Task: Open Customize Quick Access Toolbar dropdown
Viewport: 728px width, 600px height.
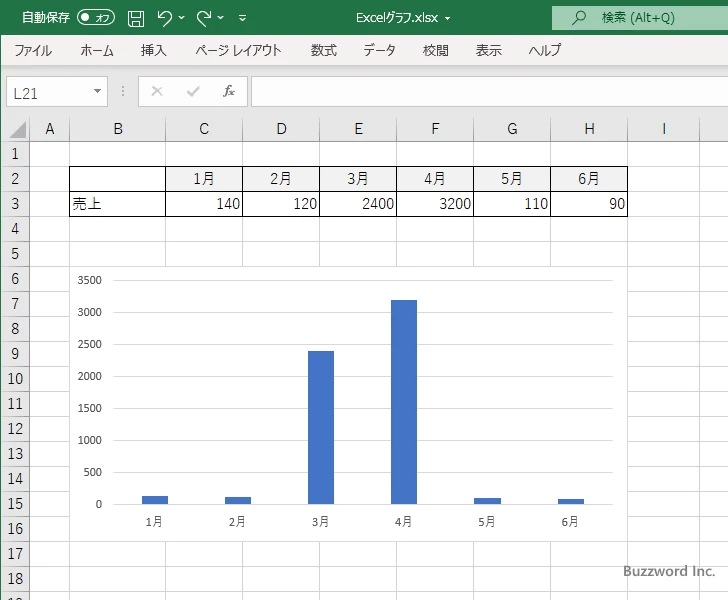Action: click(x=242, y=18)
